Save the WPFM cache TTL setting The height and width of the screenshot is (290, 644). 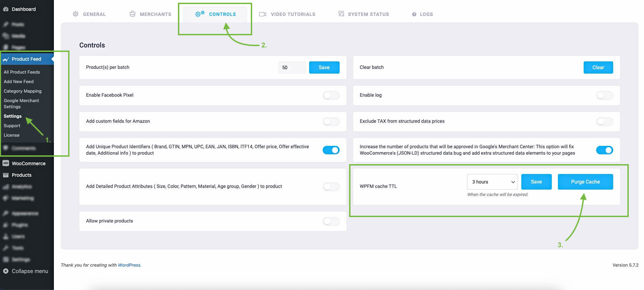(x=536, y=182)
